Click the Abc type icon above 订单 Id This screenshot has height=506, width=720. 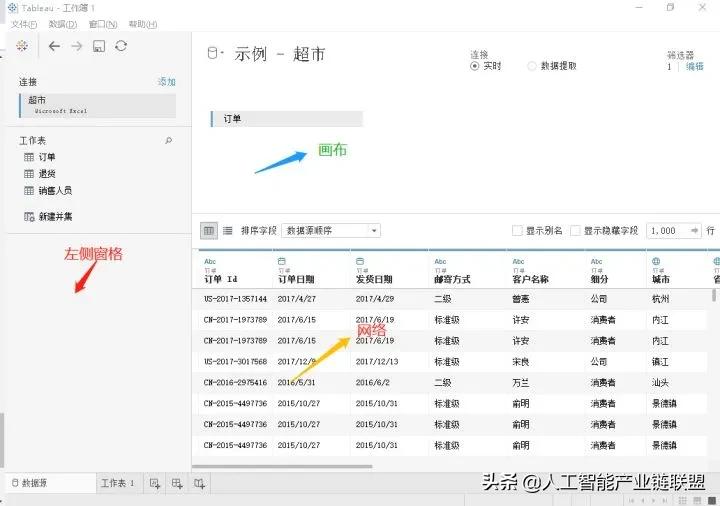tap(210, 261)
